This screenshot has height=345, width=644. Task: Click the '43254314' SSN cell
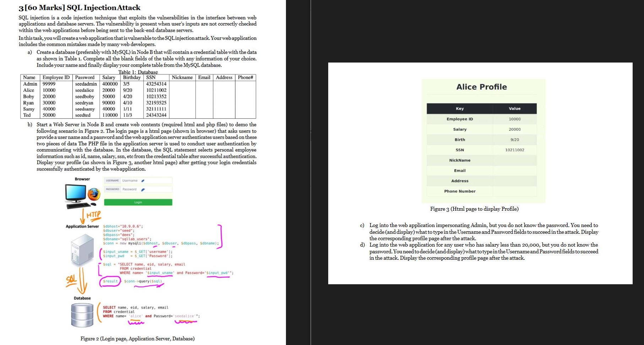pos(156,84)
